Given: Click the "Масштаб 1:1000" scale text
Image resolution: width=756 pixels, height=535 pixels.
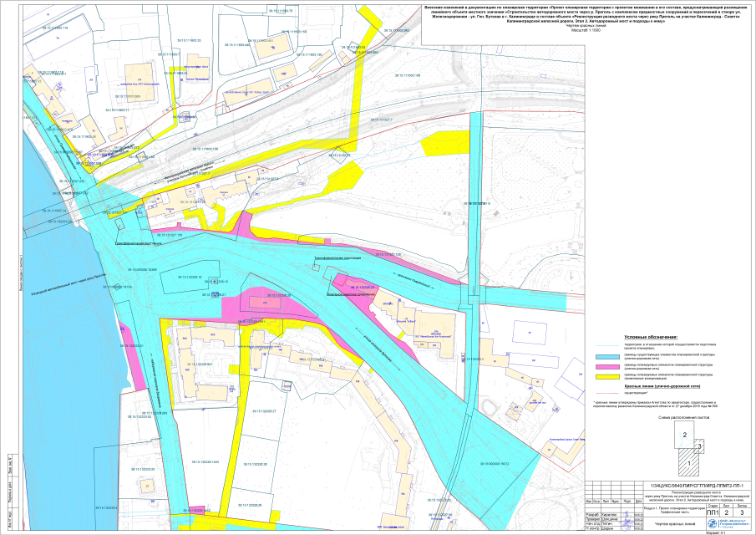Looking at the screenshot, I should [586, 30].
